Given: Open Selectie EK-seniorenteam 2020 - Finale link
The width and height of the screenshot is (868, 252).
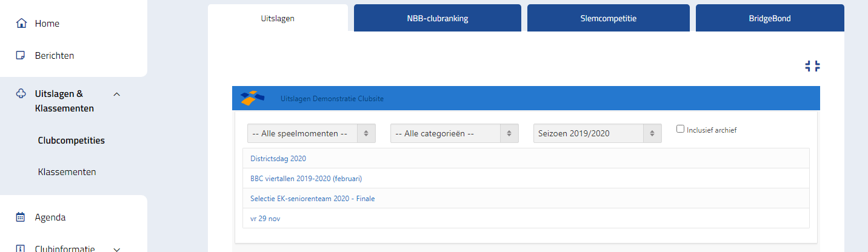Looking at the screenshot, I should pos(312,199).
